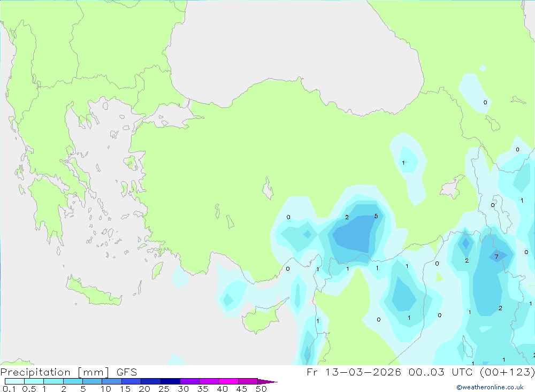
Task: Select the 5 to 10 mm legend swatch
Action: click(92, 381)
